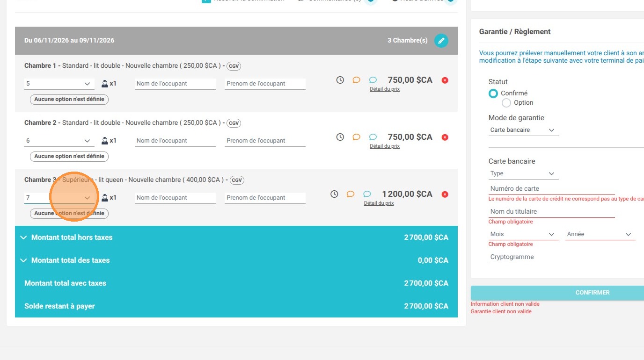The image size is (644, 360).
Task: Click the 1 200,00 $CA price of Chambre 3
Action: [x=407, y=194]
